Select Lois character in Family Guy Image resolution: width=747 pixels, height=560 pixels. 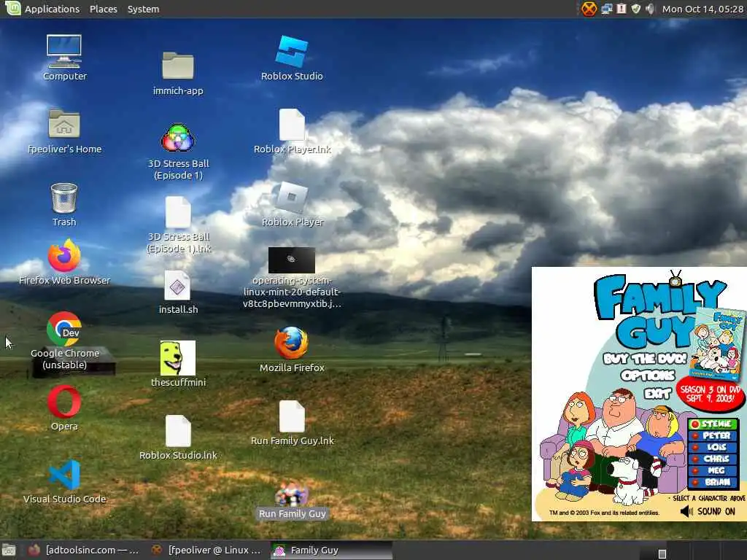click(713, 447)
